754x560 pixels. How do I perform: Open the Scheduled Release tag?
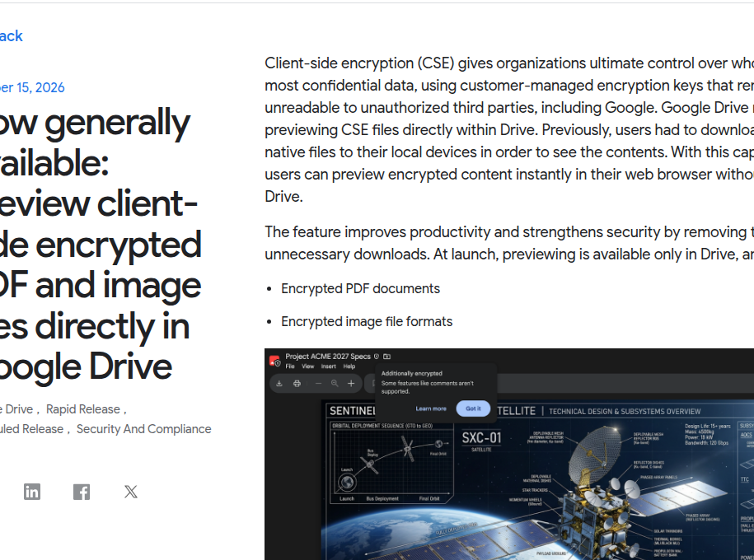tap(32, 429)
